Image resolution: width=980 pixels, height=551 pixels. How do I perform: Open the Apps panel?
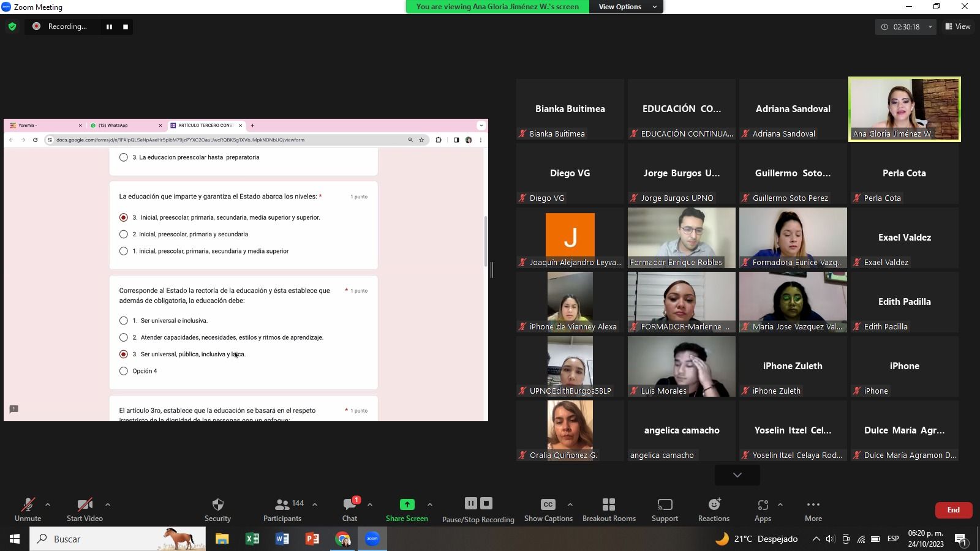[763, 504]
